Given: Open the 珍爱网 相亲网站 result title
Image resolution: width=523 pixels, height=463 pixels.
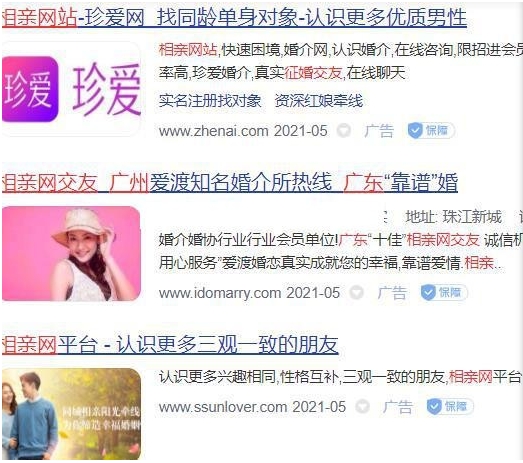Looking at the screenshot, I should click(234, 17).
